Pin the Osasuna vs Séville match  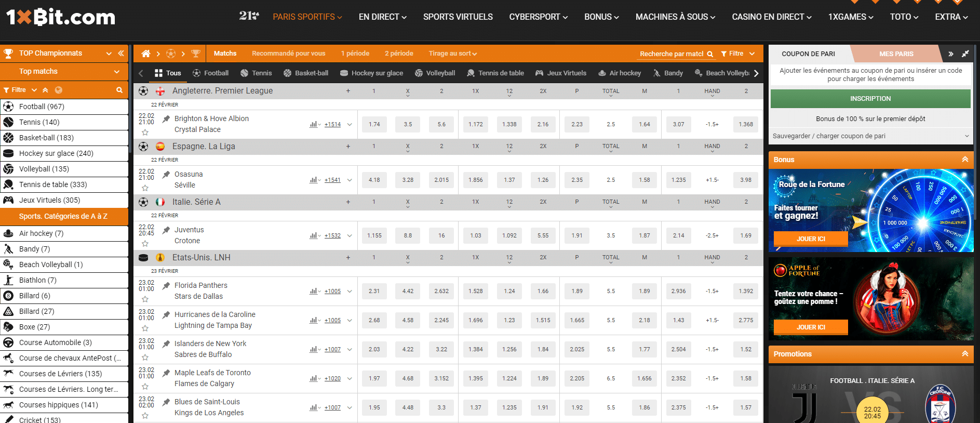(x=166, y=175)
